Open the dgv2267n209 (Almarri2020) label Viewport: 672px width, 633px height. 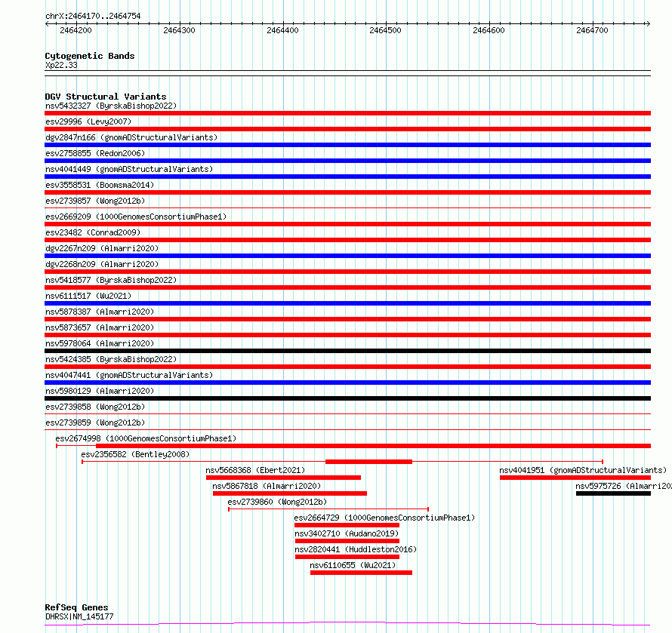[x=102, y=248]
